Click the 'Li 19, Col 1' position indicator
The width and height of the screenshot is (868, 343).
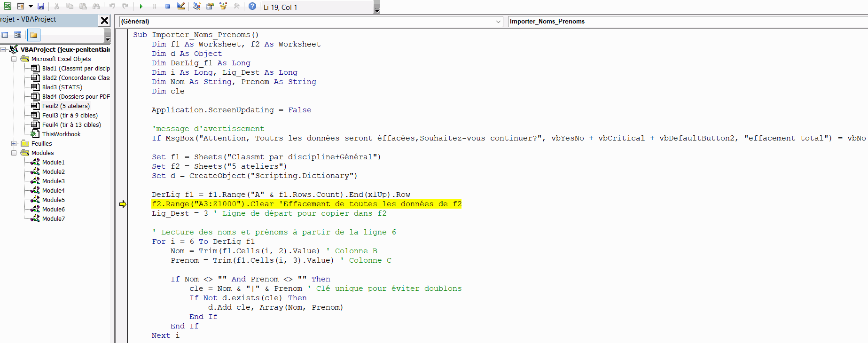coord(281,7)
